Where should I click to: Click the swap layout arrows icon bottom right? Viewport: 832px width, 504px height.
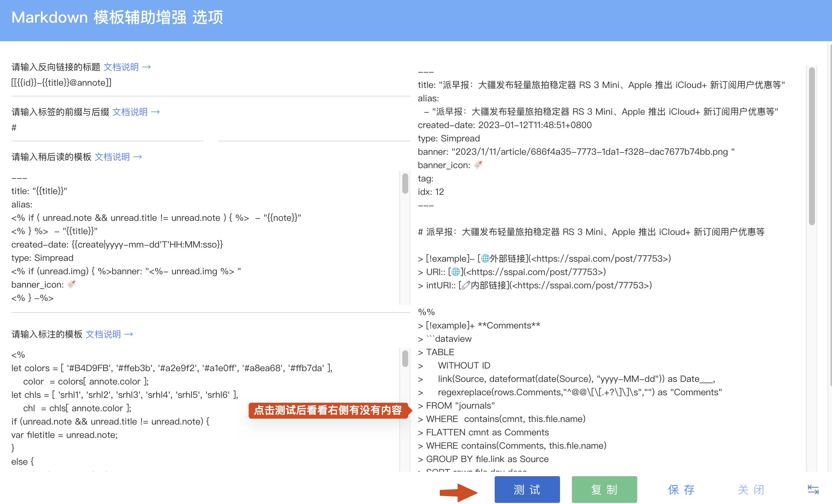point(813,489)
